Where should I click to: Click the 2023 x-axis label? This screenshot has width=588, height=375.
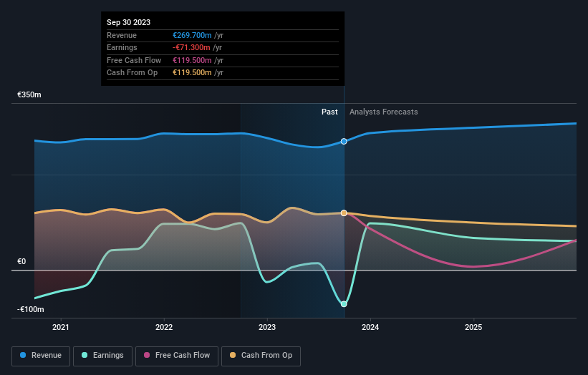[267, 327]
